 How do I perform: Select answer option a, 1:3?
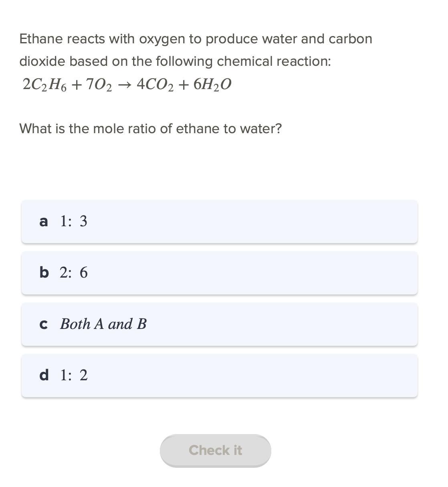point(219,221)
